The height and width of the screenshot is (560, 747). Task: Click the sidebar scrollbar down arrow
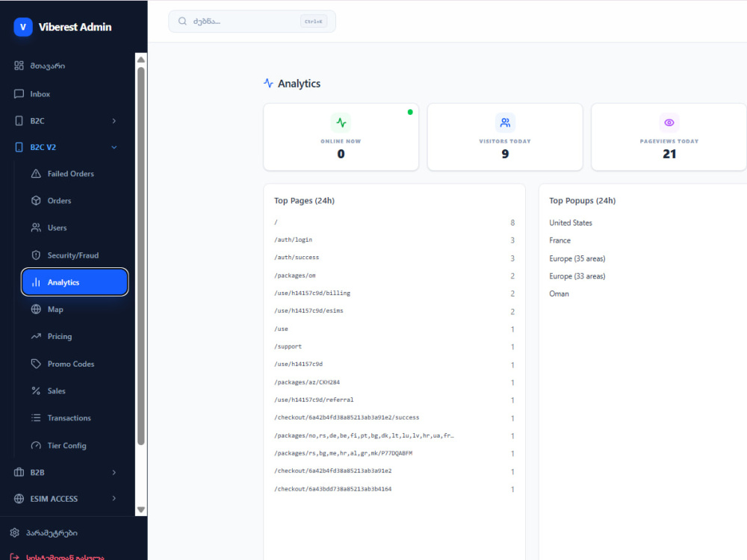click(x=141, y=509)
